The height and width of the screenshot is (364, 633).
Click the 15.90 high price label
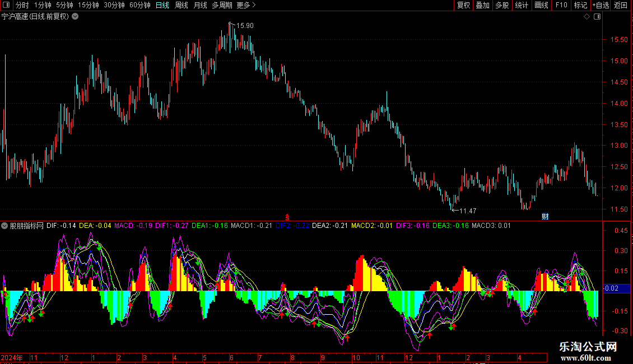(245, 25)
